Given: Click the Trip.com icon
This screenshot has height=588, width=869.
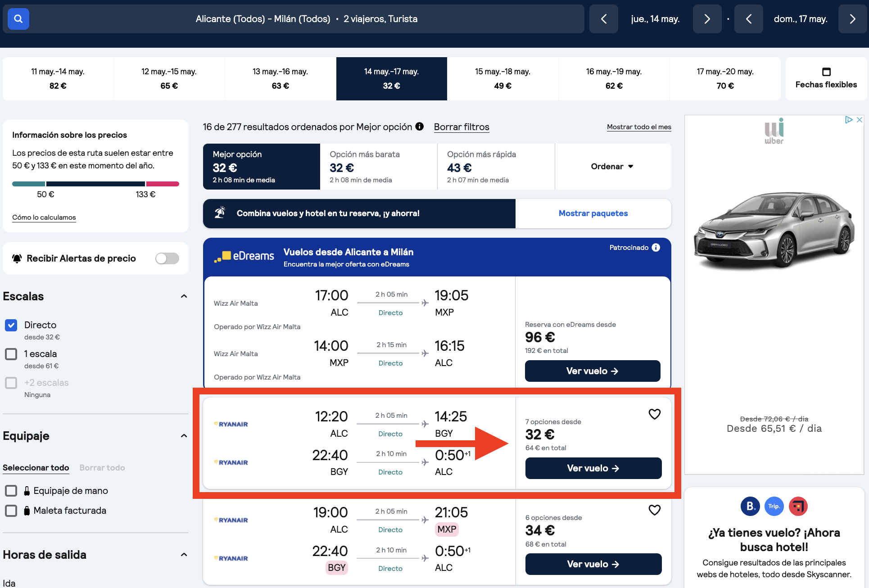Looking at the screenshot, I should [x=774, y=506].
